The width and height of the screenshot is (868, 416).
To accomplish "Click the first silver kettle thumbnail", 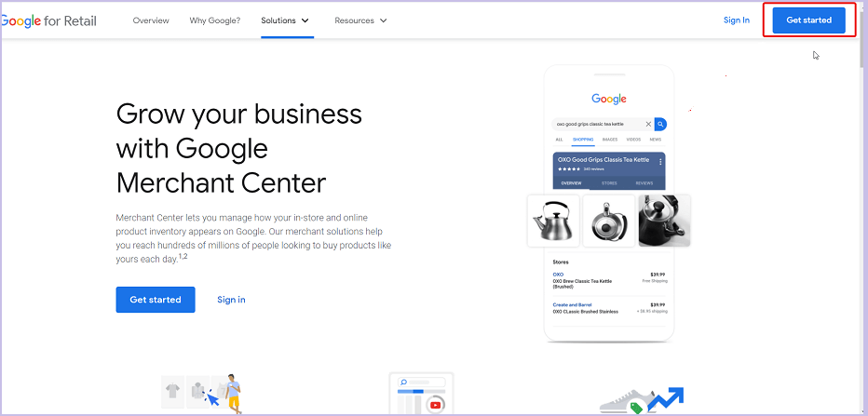I will point(553,221).
